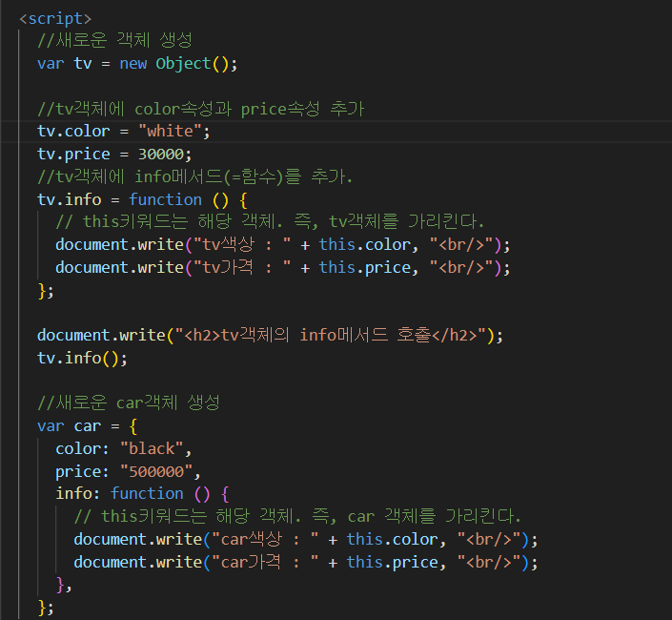Click comment 'car 객체를 가리킨다.'

(434, 516)
